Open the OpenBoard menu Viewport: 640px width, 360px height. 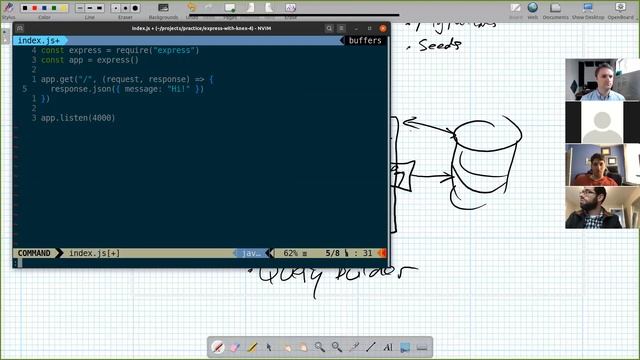(620, 10)
